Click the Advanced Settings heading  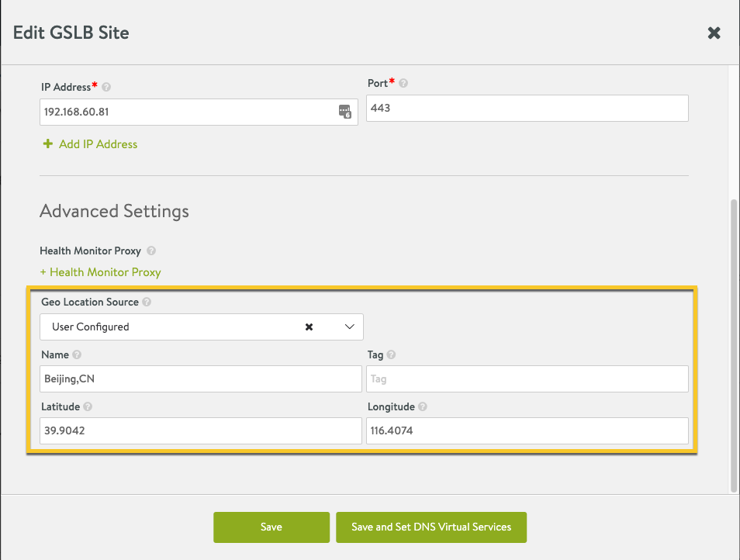(x=114, y=211)
